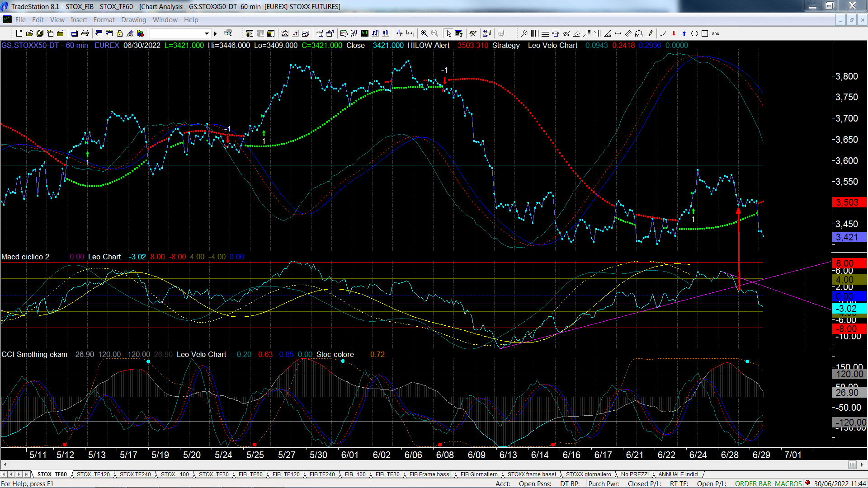Switch to STOXX giornaliero tab
The image size is (868, 488).
click(589, 474)
